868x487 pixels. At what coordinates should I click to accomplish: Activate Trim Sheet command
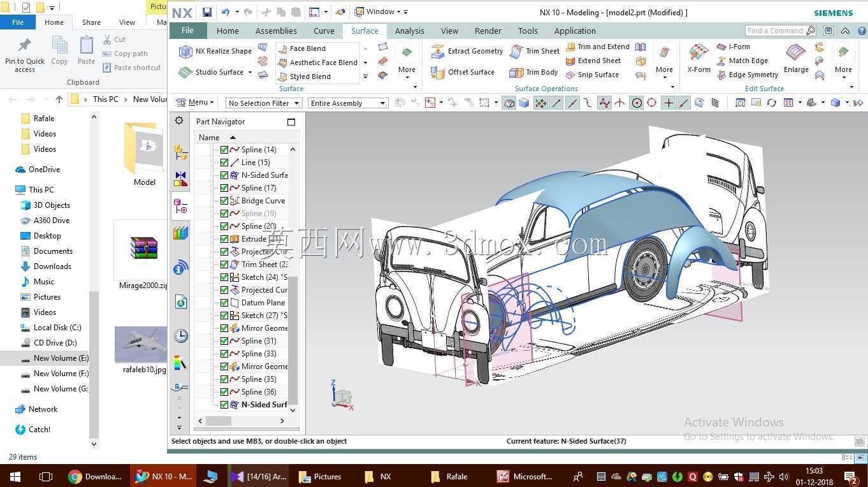click(535, 51)
